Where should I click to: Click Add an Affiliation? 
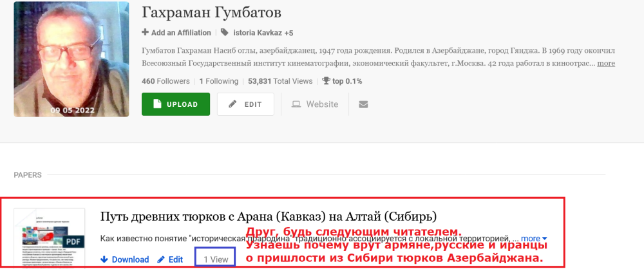click(176, 33)
